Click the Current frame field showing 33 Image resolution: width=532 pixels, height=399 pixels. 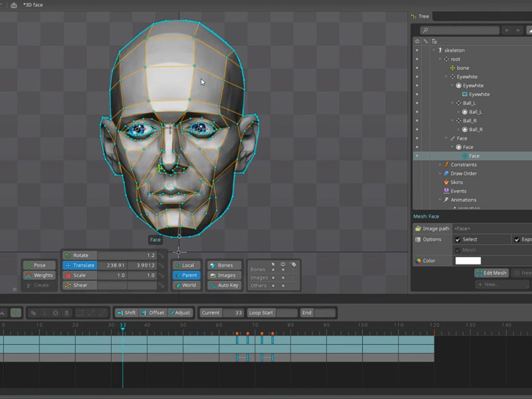232,313
